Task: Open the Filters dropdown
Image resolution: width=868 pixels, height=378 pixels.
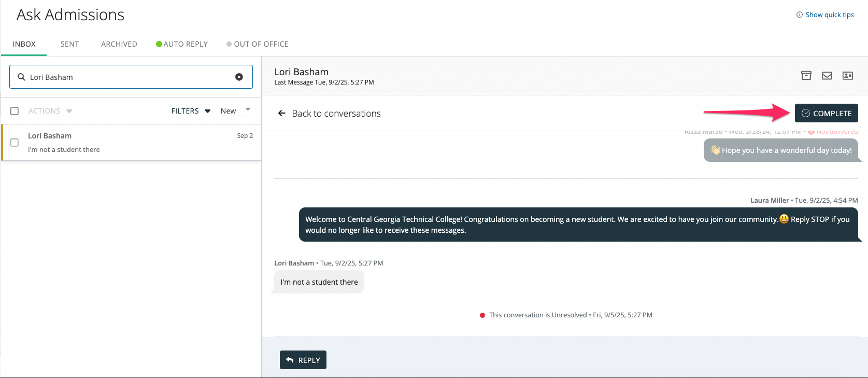Action: [x=191, y=111]
